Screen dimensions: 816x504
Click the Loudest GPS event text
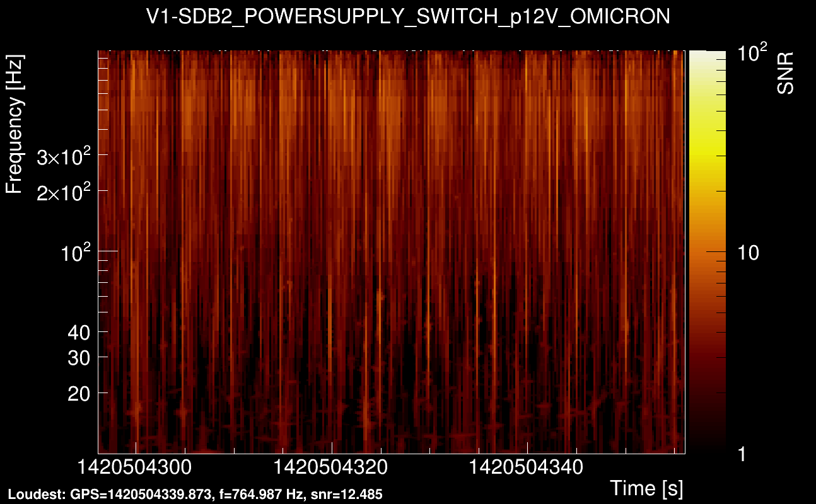coord(195,494)
